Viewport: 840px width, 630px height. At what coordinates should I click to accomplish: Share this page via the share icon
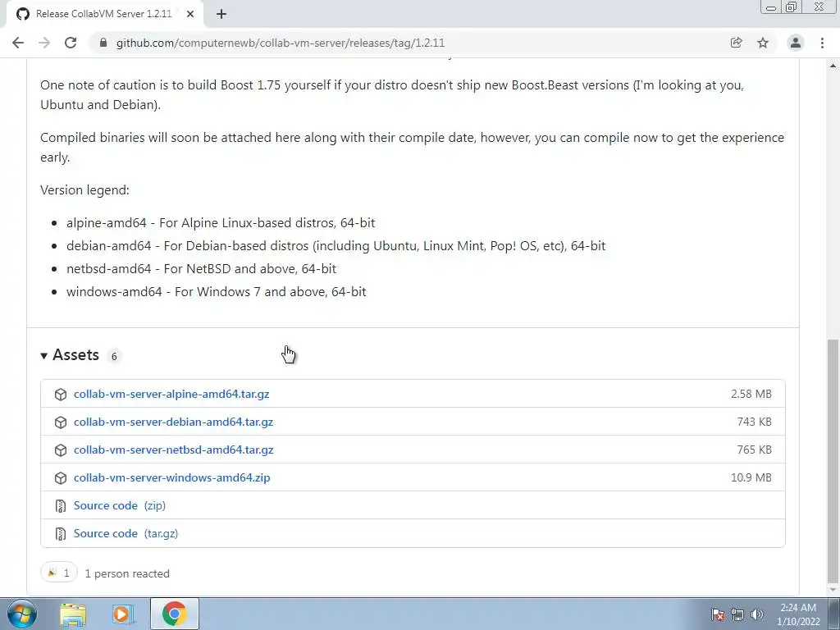[x=736, y=43]
